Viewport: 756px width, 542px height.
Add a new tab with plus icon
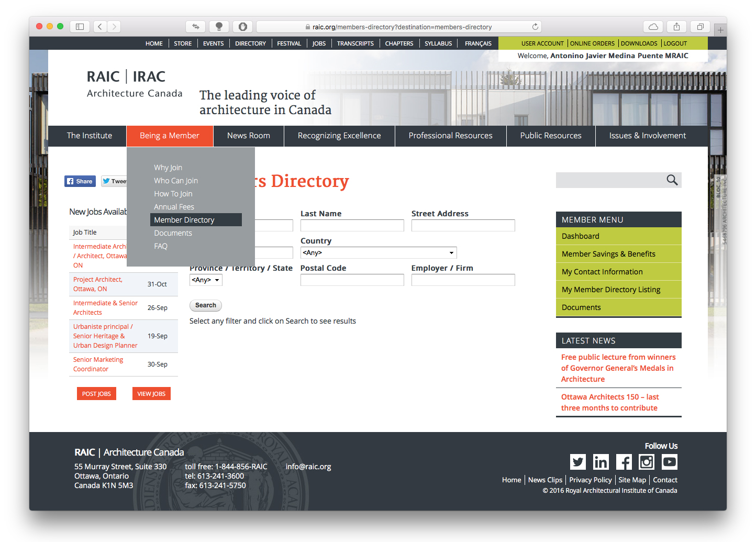[720, 30]
